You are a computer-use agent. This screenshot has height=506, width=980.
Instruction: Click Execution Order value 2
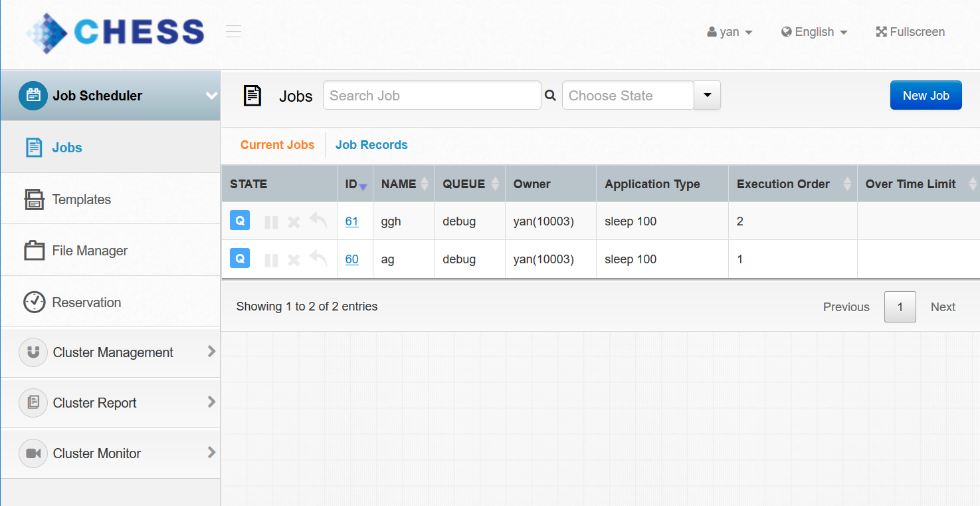(740, 221)
